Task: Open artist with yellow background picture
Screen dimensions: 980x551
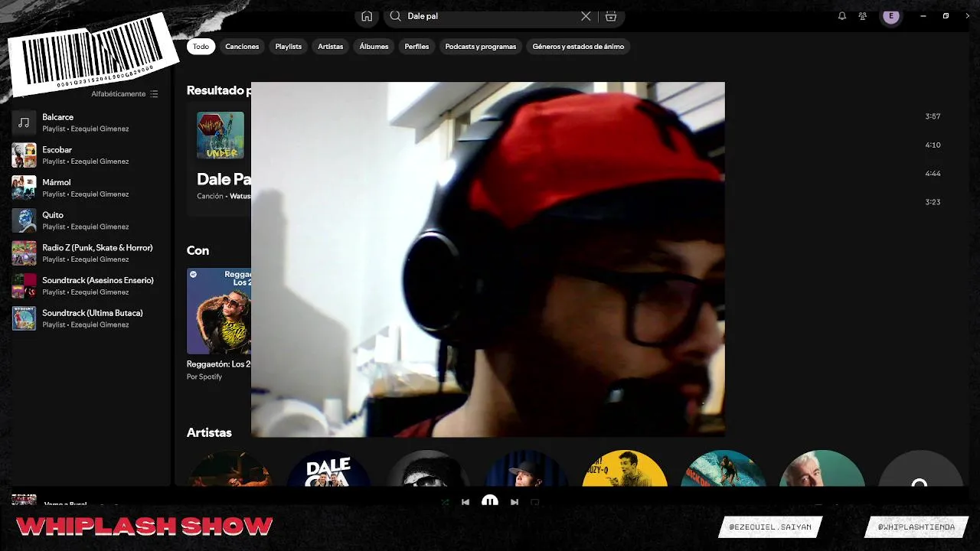Action: coord(625,469)
